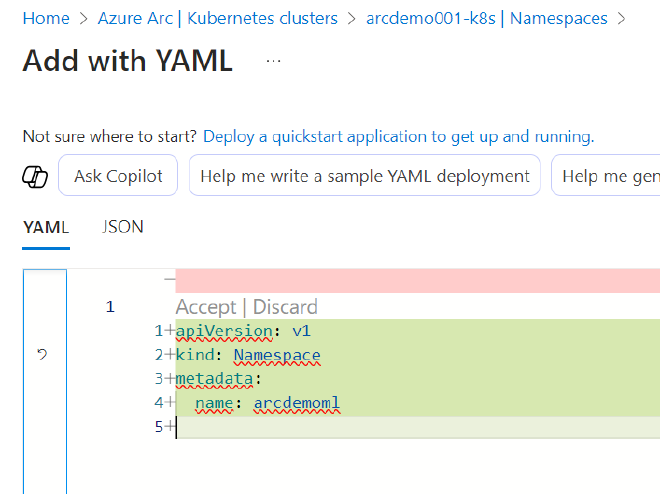Discard the suggested YAML changes

click(285, 307)
